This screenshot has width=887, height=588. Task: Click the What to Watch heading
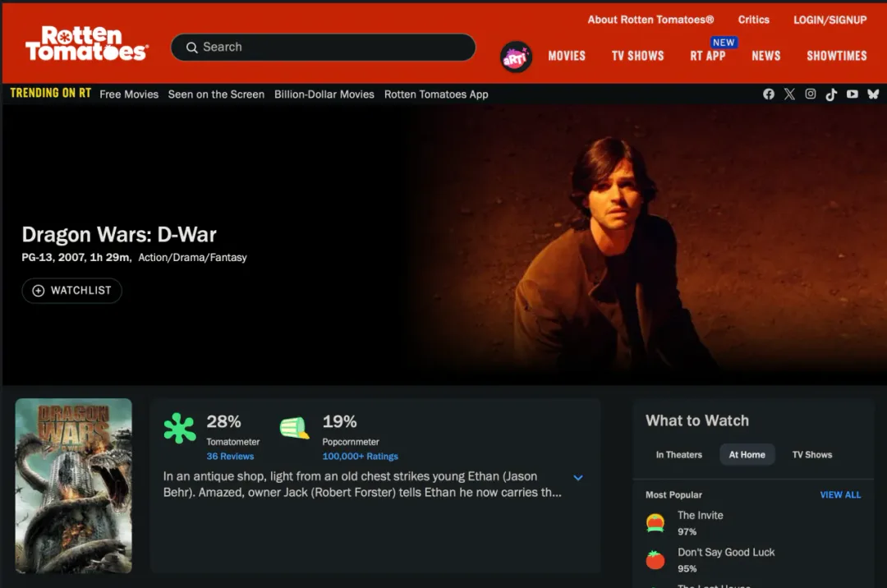point(697,420)
